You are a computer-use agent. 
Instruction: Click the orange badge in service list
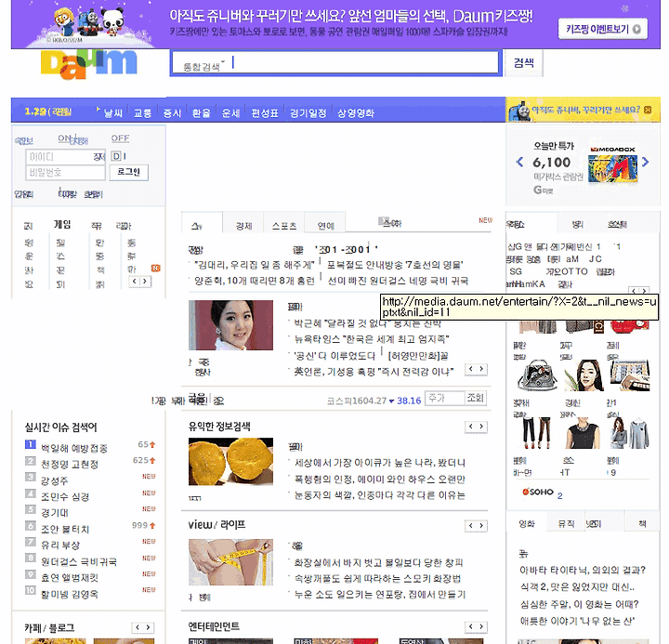[x=155, y=268]
